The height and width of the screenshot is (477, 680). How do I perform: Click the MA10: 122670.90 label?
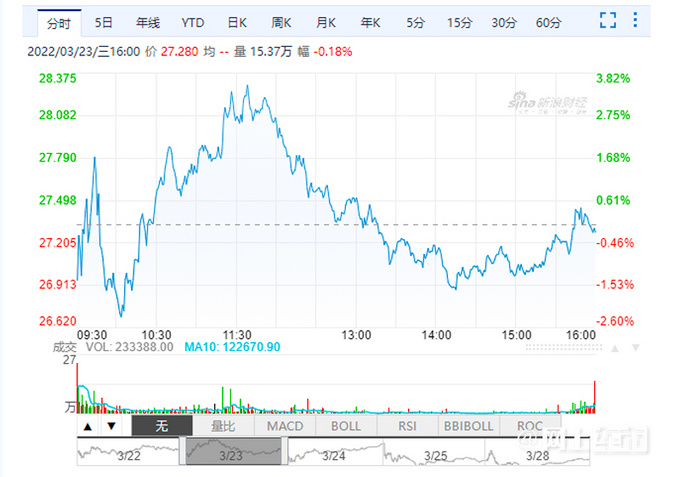[x=232, y=347]
